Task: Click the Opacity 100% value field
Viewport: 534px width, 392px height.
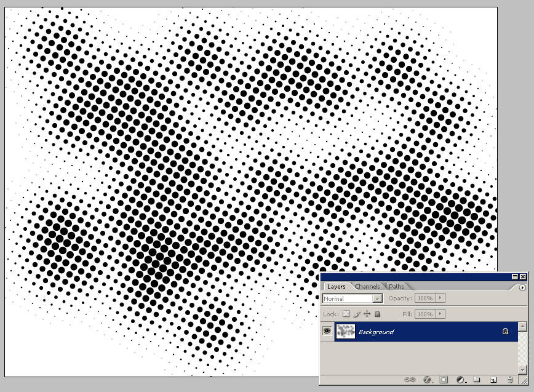Action: tap(425, 298)
